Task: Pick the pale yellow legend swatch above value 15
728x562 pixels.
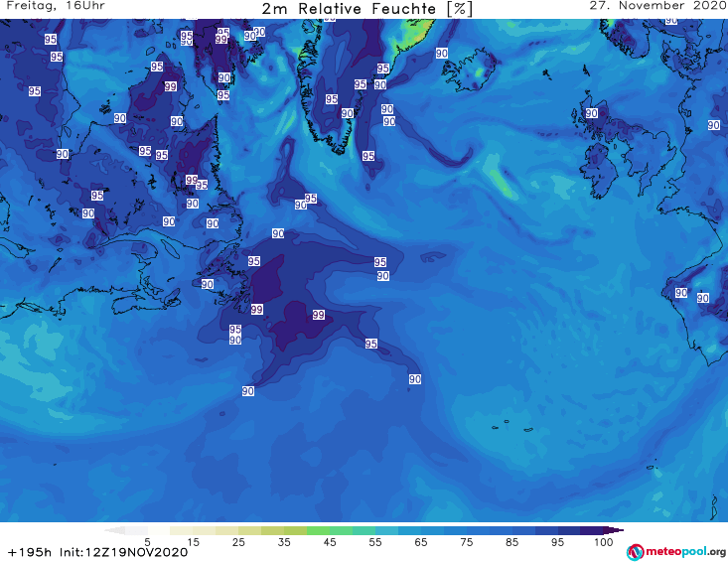Action: [x=182, y=530]
